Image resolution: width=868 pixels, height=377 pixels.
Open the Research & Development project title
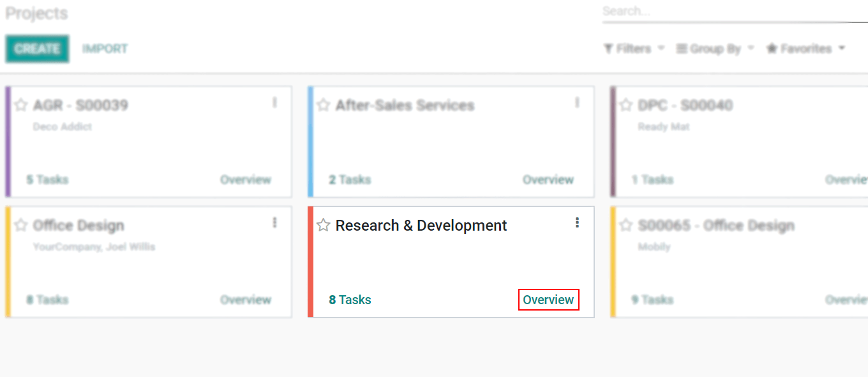[421, 226]
